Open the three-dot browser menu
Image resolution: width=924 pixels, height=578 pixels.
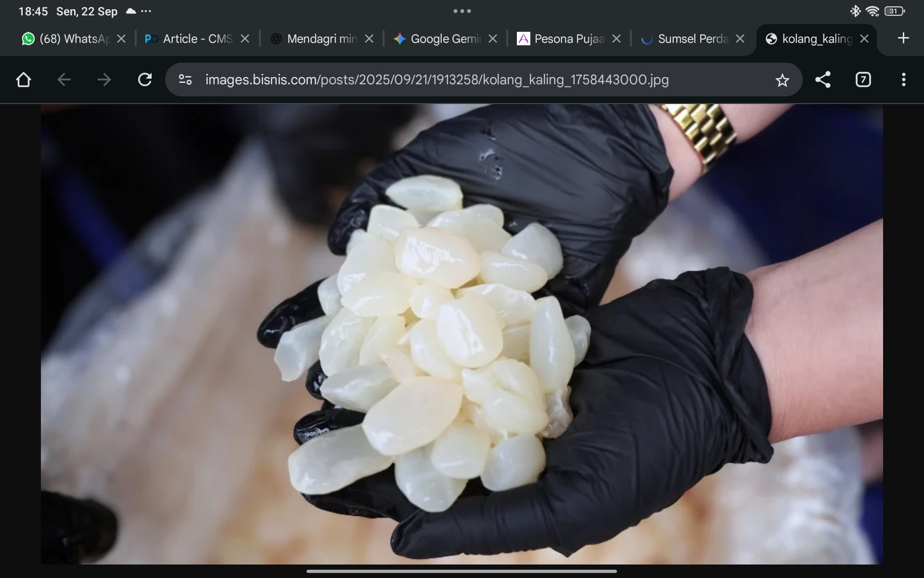(x=903, y=79)
